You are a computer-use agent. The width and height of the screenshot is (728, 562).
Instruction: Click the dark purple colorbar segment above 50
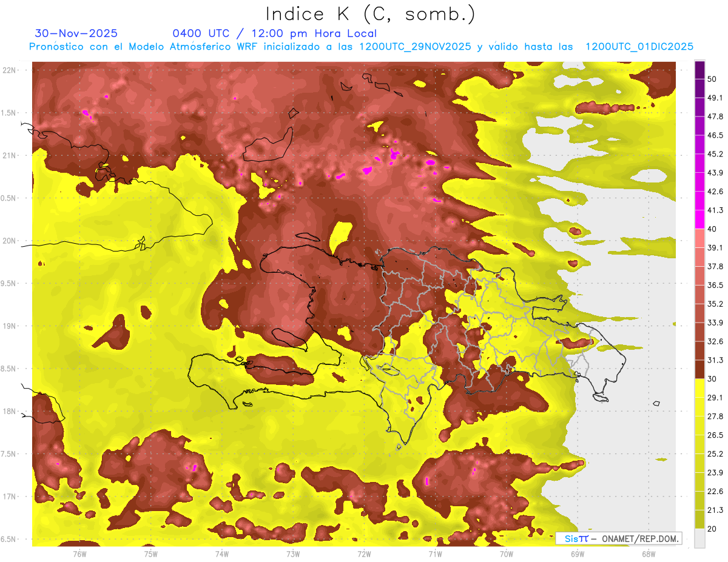pos(699,70)
